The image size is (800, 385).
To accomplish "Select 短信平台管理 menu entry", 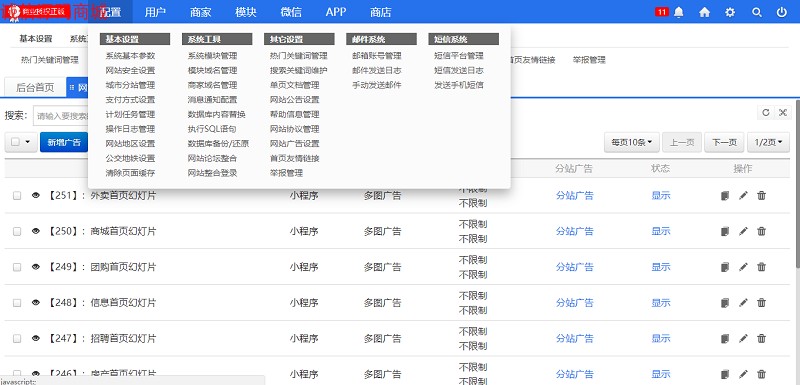I will click(459, 56).
